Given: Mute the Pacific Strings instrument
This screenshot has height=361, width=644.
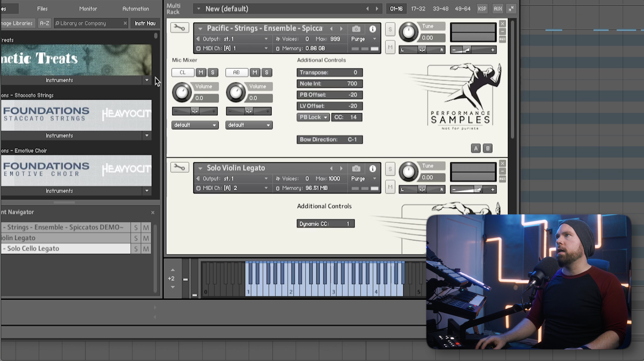Looking at the screenshot, I should tap(390, 47).
